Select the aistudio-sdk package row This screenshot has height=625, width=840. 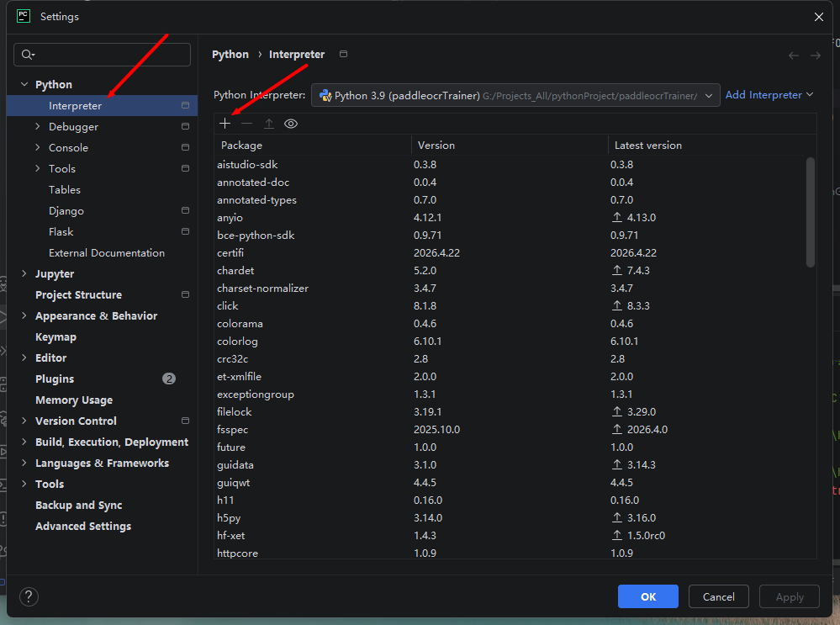point(510,165)
